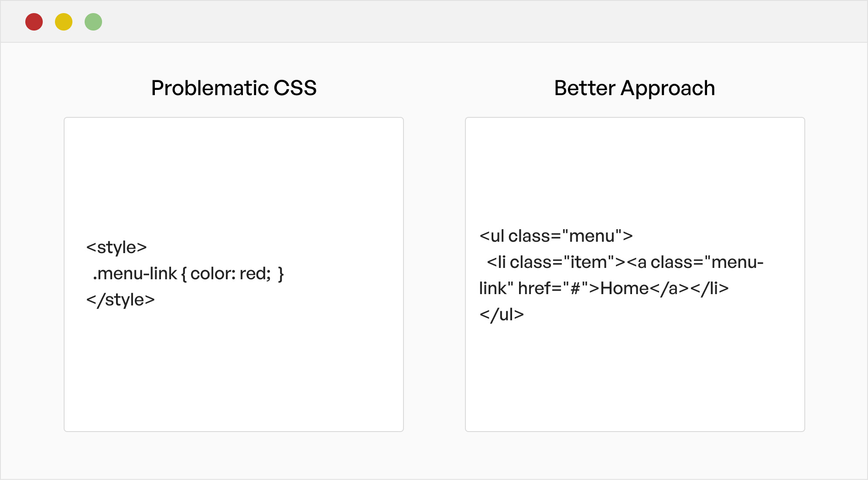The height and width of the screenshot is (480, 868).
Task: Click the "Problematic CSS" heading
Action: click(234, 88)
